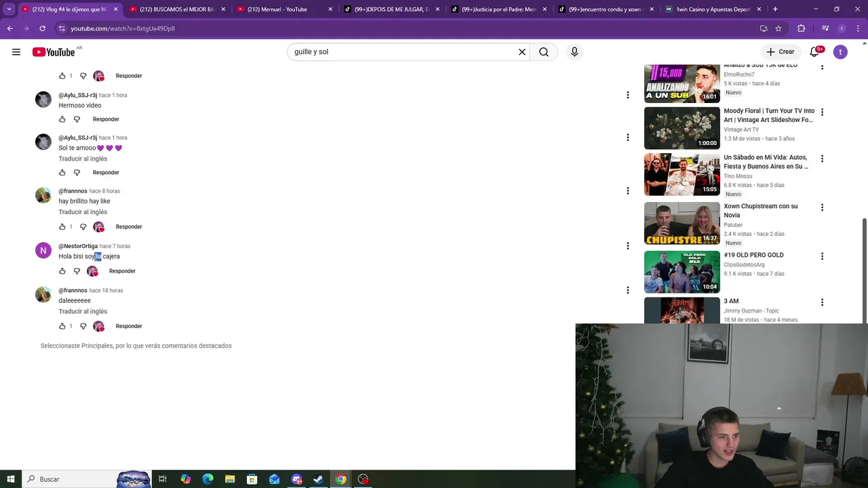Open the Chrome extensions puzzle icon
This screenshot has height=488, width=868.
[802, 28]
